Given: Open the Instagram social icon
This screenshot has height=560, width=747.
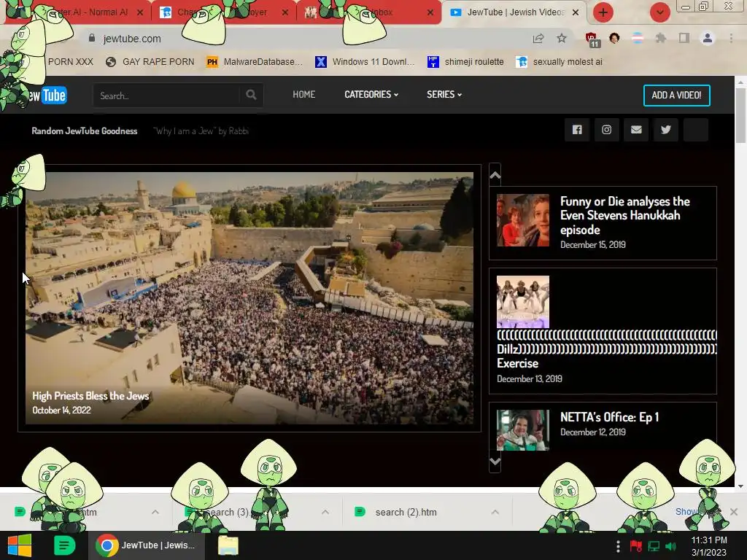Looking at the screenshot, I should (606, 130).
